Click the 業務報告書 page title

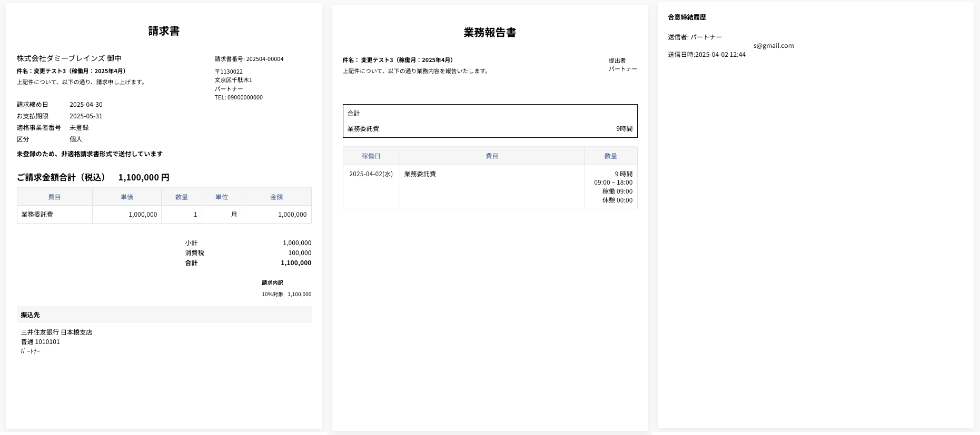490,33
